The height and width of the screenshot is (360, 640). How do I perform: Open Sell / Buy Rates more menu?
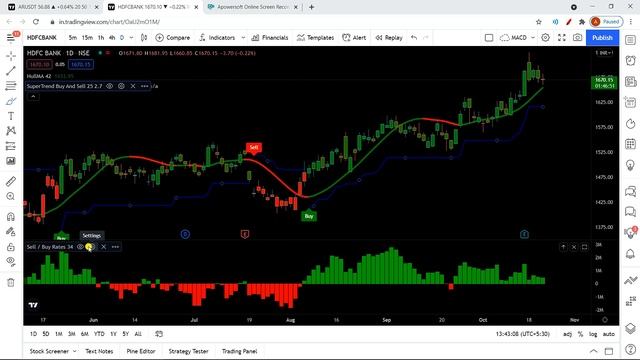coord(116,247)
